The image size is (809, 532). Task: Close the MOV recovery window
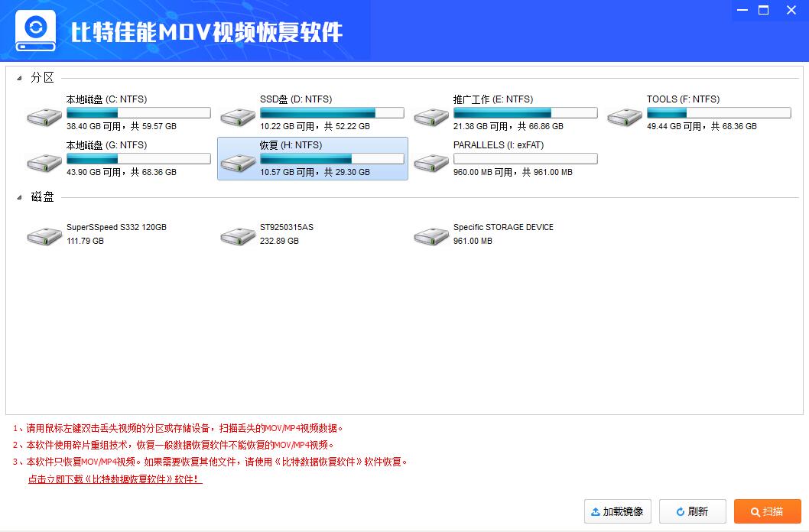tap(791, 10)
